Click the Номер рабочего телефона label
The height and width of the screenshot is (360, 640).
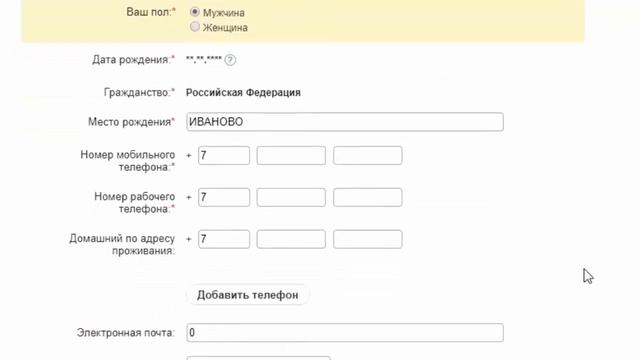[x=135, y=202]
